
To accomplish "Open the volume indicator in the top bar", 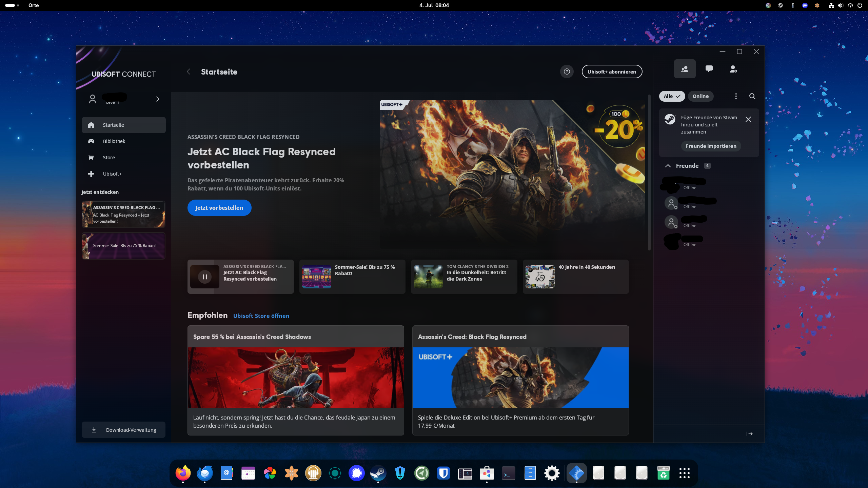I will pyautogui.click(x=841, y=5).
